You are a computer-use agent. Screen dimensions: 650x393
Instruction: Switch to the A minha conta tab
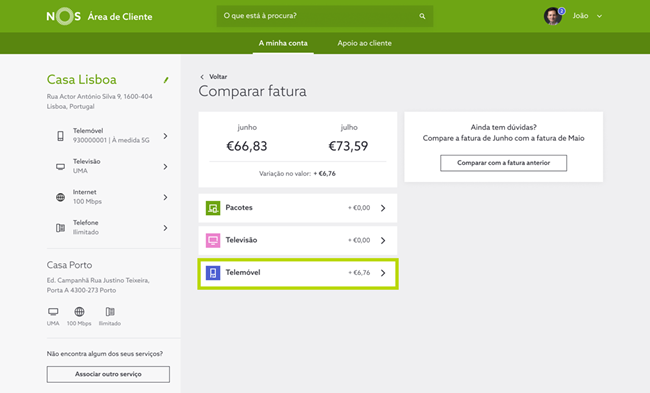coord(283,43)
